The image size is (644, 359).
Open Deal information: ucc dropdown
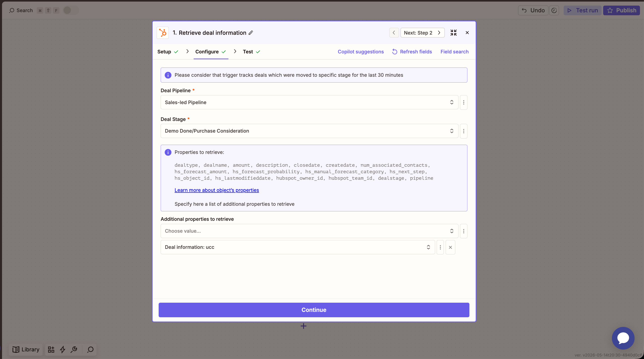tap(298, 247)
